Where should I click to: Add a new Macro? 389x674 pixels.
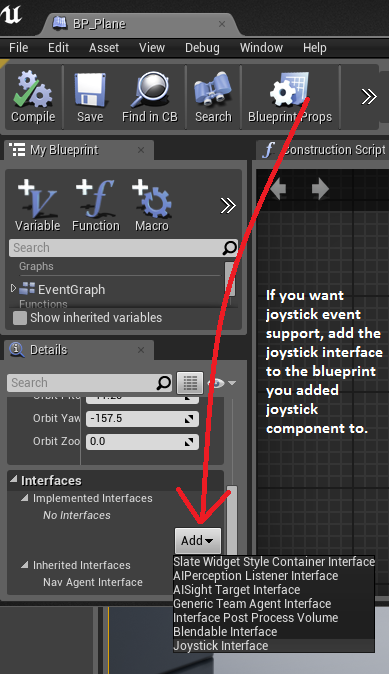[x=152, y=205]
